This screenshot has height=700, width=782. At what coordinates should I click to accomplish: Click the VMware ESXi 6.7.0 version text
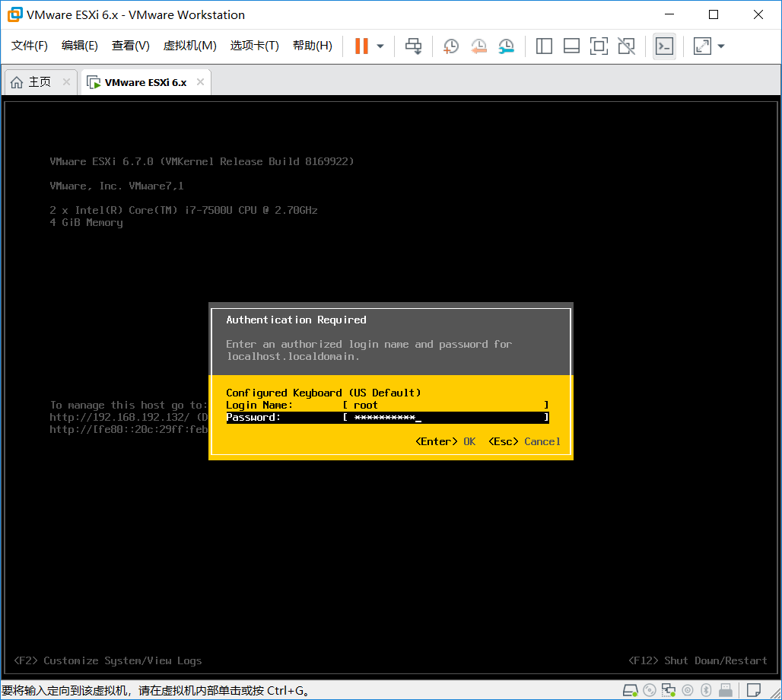[202, 161]
